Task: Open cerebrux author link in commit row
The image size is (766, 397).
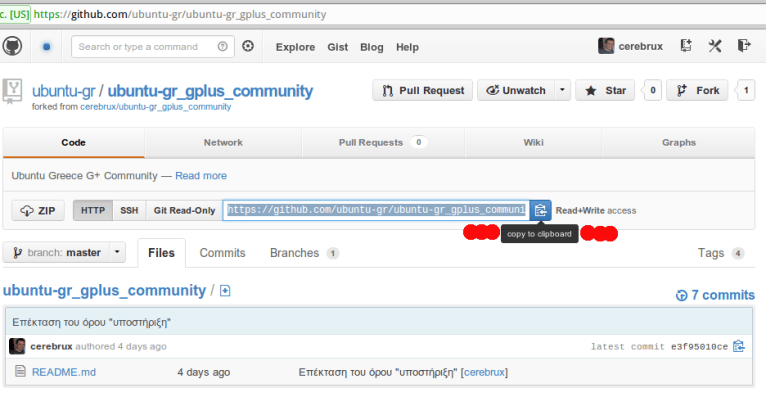Action: [x=51, y=346]
